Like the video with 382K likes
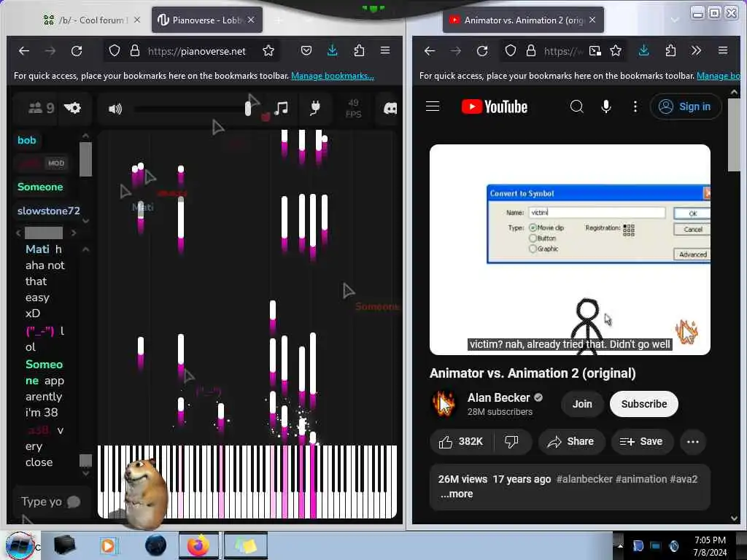Screen dimensions: 747x560 coord(461,441)
